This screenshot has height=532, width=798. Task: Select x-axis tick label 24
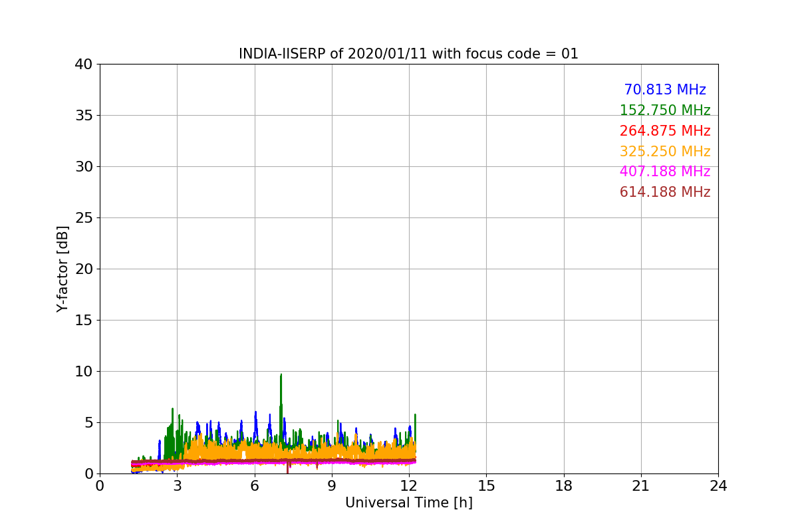coord(718,486)
